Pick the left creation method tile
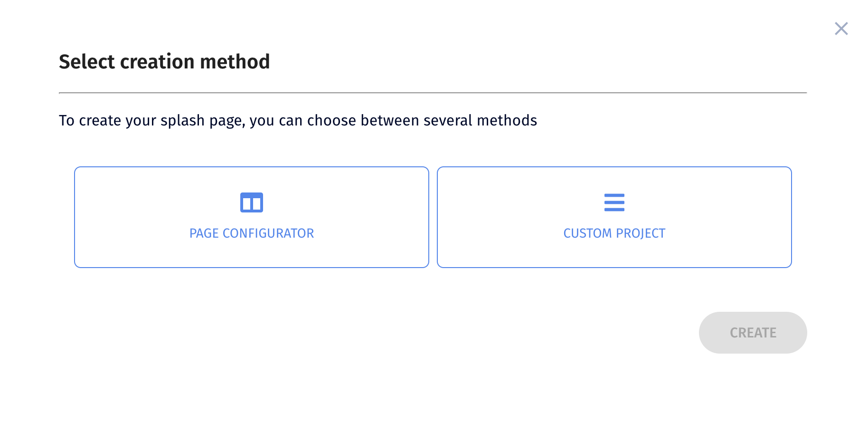The image size is (868, 423). (252, 217)
